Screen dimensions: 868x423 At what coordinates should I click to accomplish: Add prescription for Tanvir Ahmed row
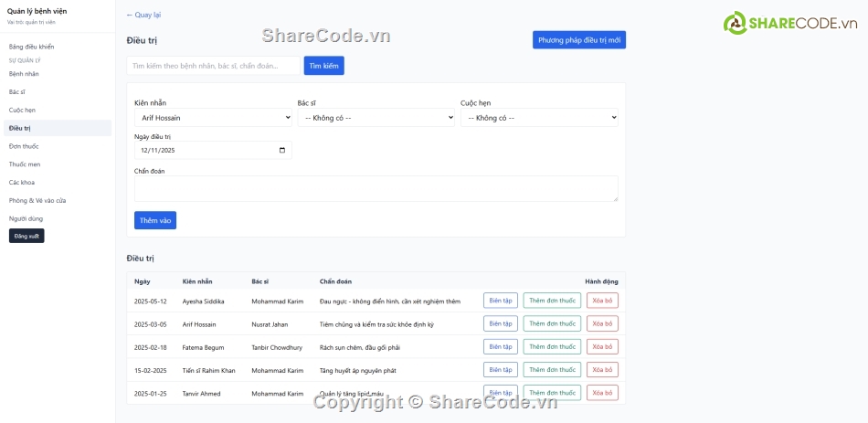click(553, 393)
